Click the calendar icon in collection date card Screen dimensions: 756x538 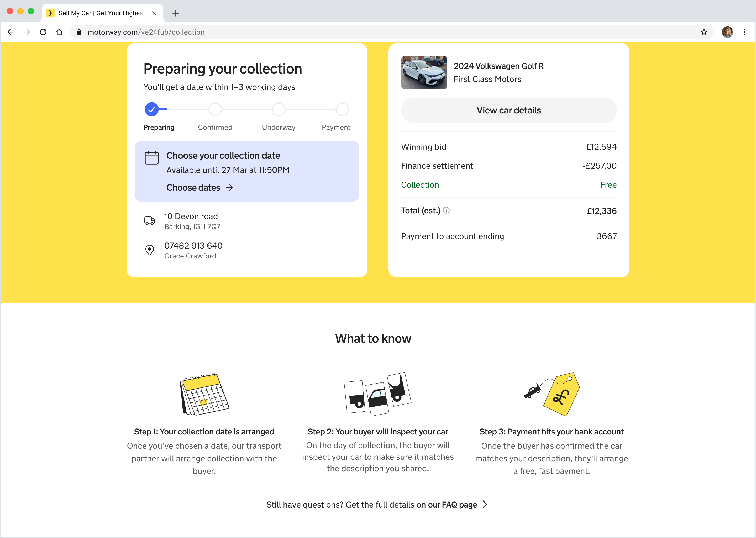pos(152,158)
